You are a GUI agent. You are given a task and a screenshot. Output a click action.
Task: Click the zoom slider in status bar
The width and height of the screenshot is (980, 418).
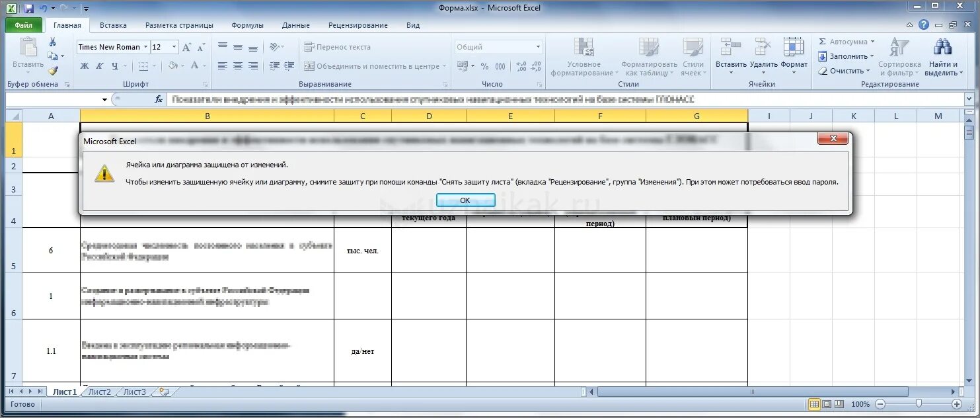coord(919,403)
